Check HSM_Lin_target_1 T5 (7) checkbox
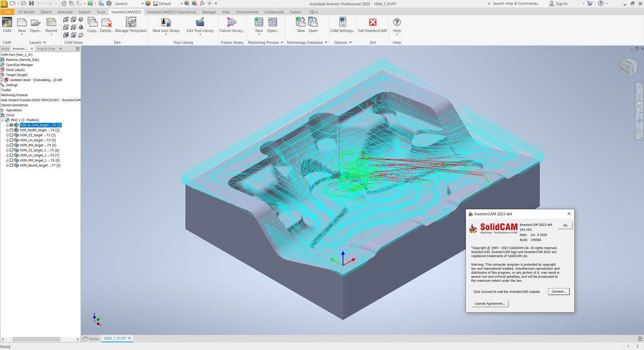 (x=12, y=155)
